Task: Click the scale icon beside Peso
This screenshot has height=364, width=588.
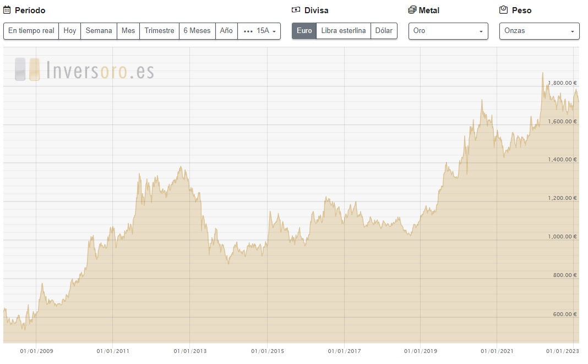Action: pyautogui.click(x=503, y=10)
